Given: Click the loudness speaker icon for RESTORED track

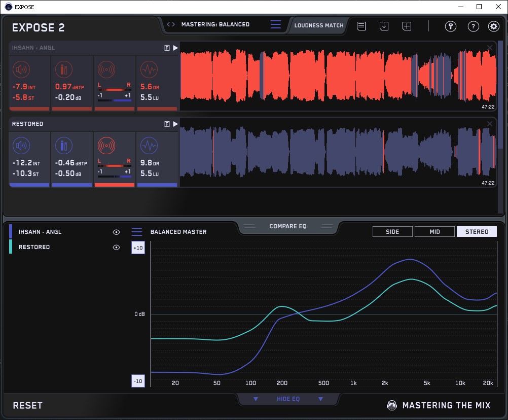Looking at the screenshot, I should click(21, 146).
